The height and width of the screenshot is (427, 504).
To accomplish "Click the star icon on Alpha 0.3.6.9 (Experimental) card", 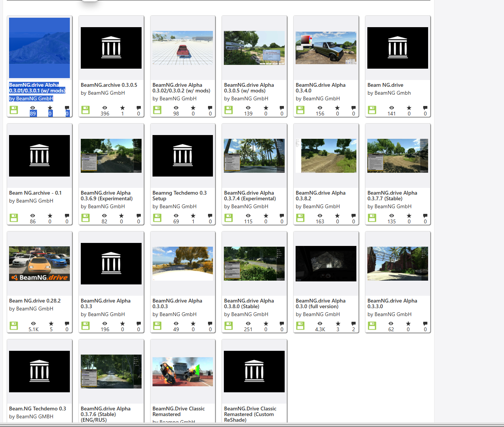I will [122, 216].
